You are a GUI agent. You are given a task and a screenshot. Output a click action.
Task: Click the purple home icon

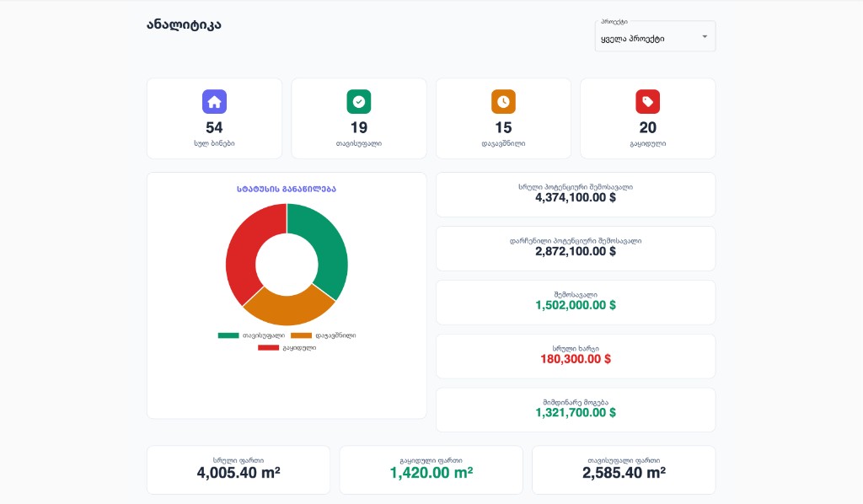click(x=214, y=102)
